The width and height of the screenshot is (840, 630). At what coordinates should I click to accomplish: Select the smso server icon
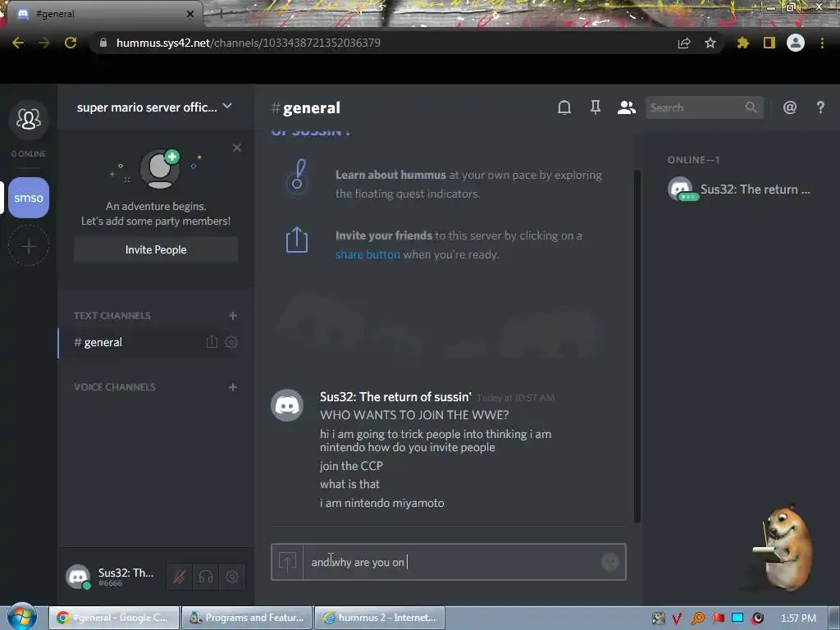[x=29, y=198]
